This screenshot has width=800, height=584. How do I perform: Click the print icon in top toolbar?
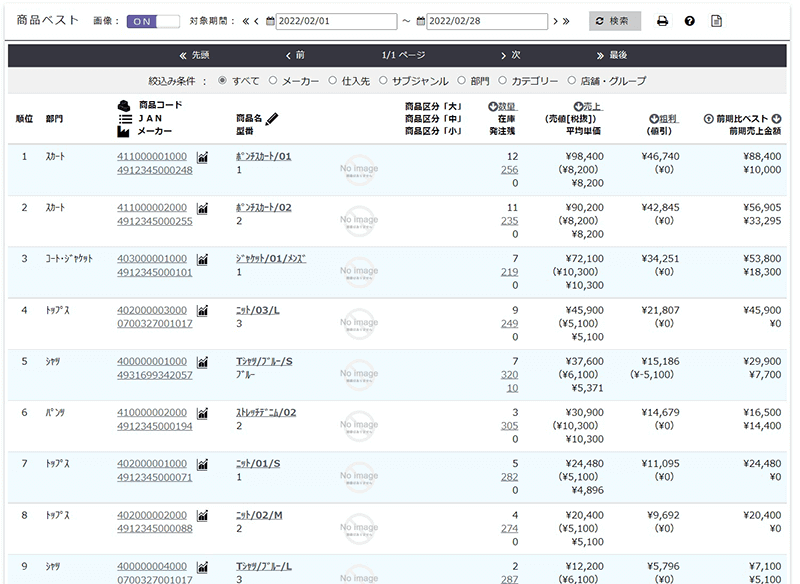pyautogui.click(x=662, y=21)
